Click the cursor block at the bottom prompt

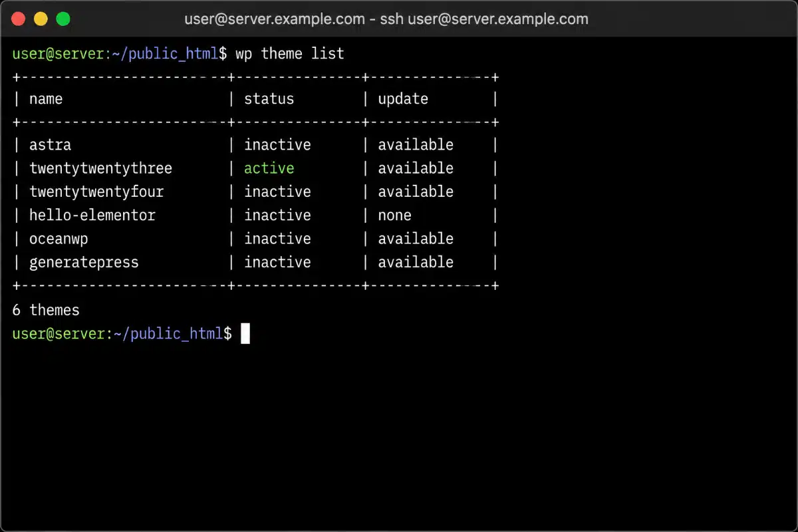245,333
